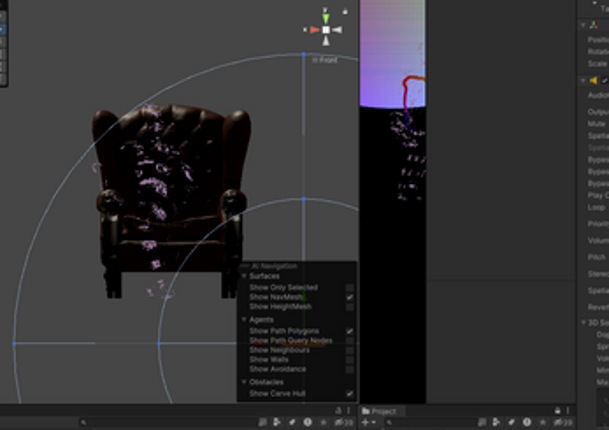Screen dimensions: 609x430
Task: Click the plus icon in the Project panel
Action: point(365,422)
